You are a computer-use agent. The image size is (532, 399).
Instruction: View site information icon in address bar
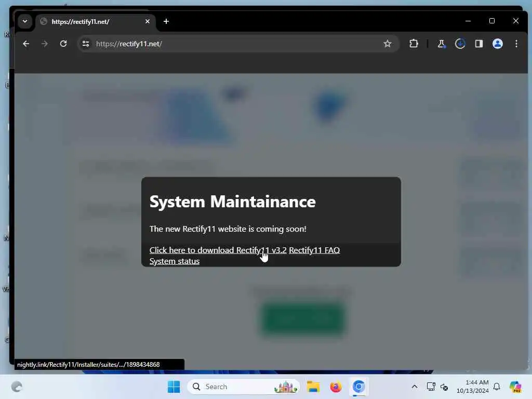[x=86, y=44]
